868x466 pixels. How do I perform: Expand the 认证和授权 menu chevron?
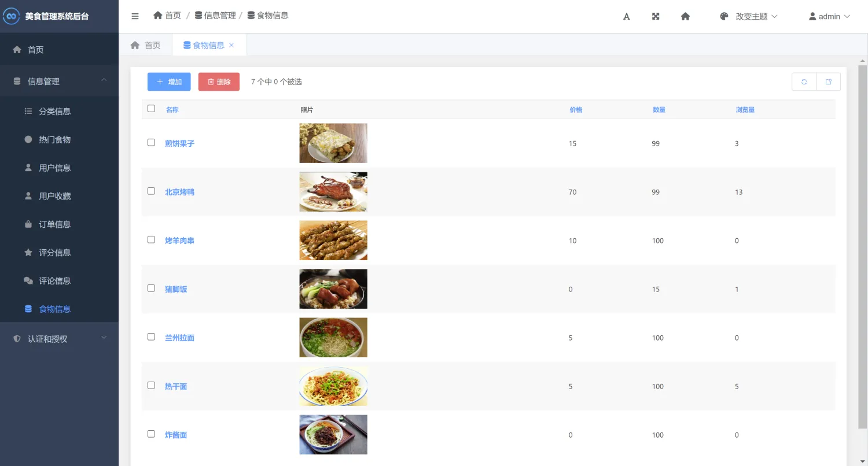(x=104, y=337)
